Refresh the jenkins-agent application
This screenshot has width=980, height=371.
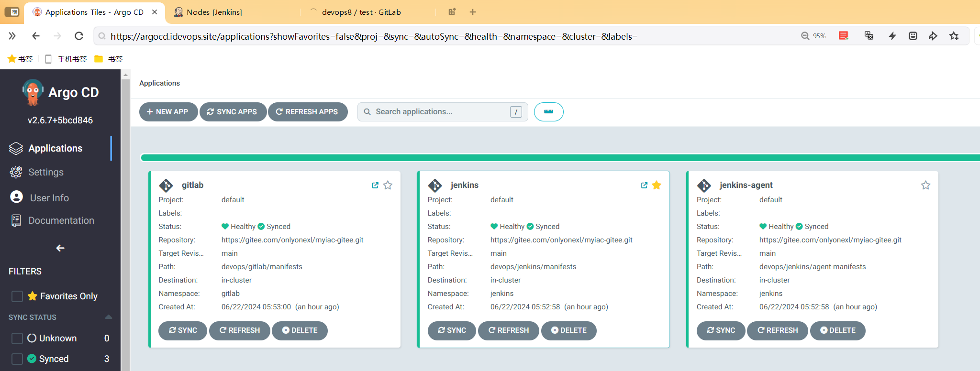pyautogui.click(x=777, y=330)
